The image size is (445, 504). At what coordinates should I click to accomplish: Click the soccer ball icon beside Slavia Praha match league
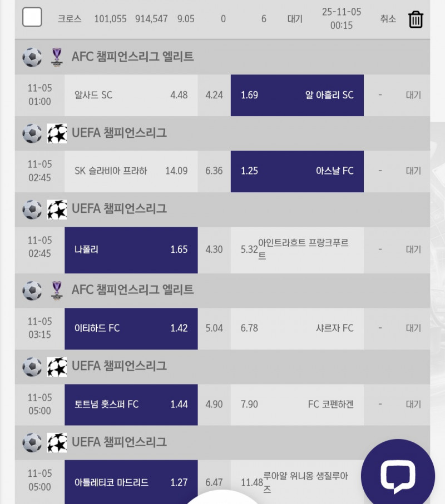(x=32, y=133)
